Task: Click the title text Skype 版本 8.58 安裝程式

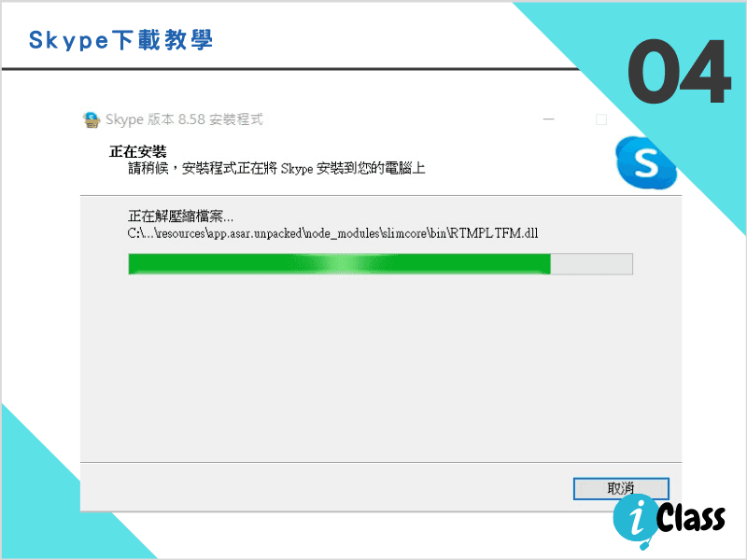Action: (x=184, y=119)
